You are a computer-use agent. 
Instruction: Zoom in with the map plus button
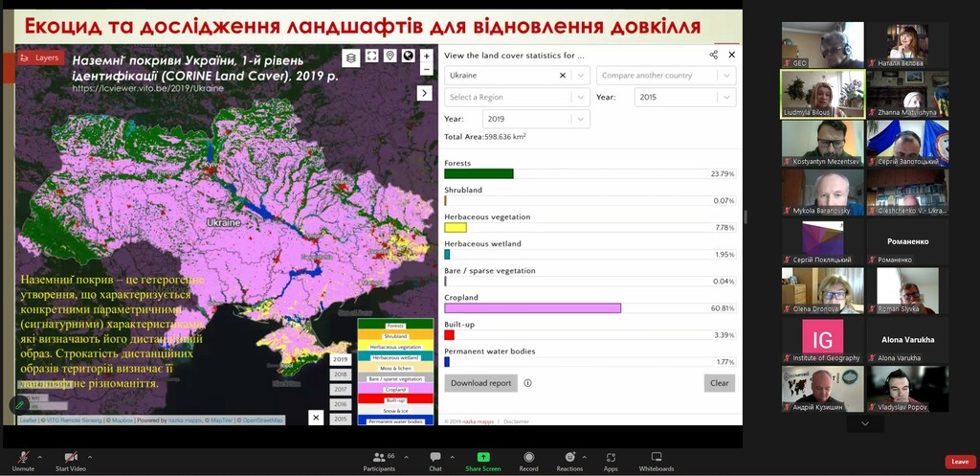coord(426,56)
